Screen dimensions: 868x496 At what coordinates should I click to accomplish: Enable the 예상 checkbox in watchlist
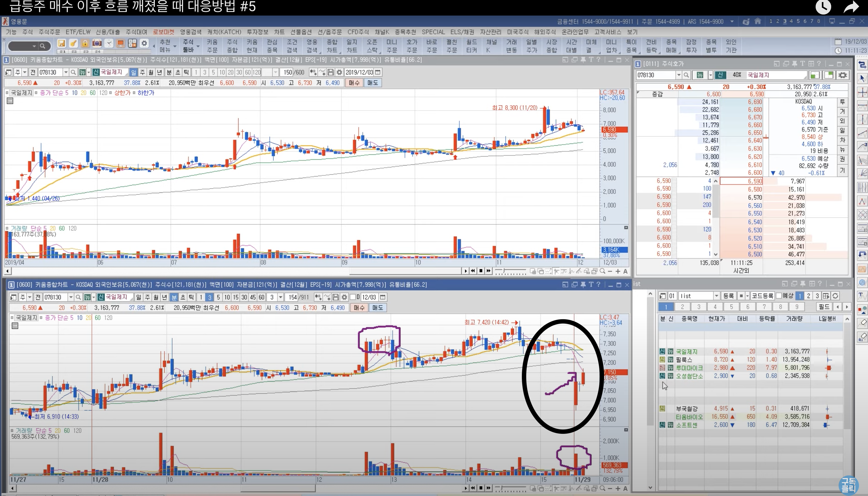click(x=779, y=296)
